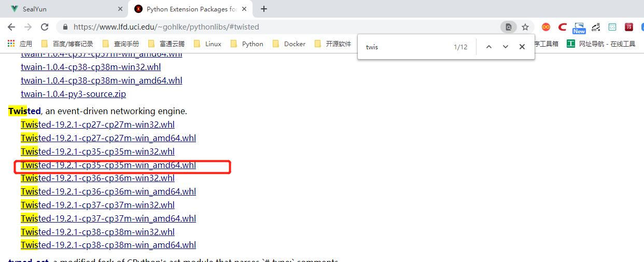Expand the Docker bookmarks folder

[x=289, y=44]
